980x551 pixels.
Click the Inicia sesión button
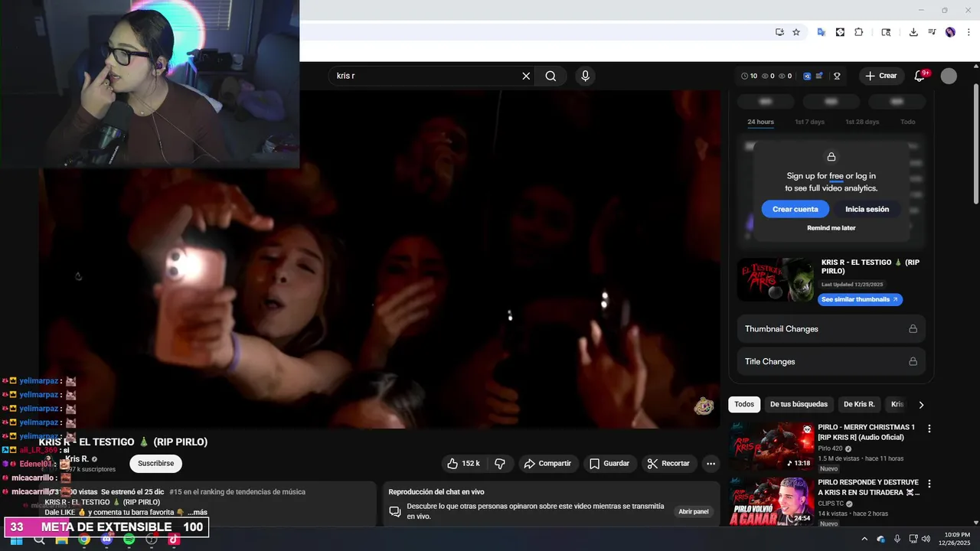tap(867, 209)
